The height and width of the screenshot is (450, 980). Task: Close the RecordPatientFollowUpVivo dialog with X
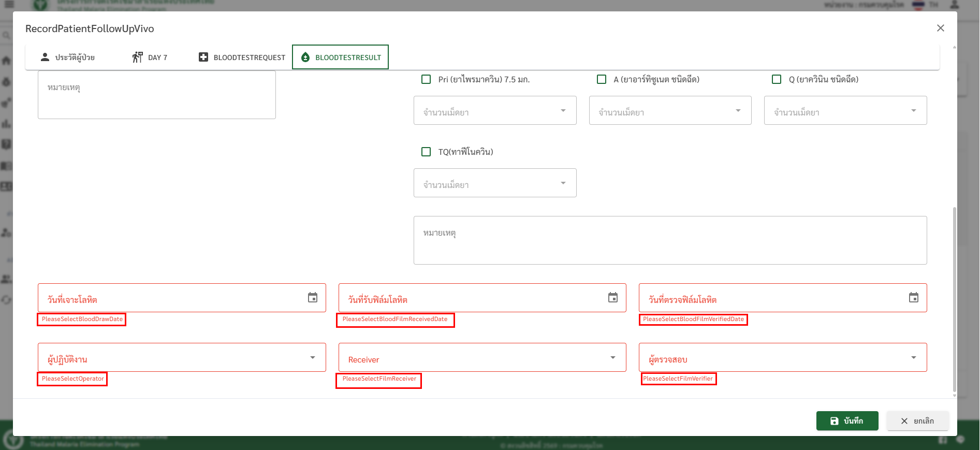(940, 28)
